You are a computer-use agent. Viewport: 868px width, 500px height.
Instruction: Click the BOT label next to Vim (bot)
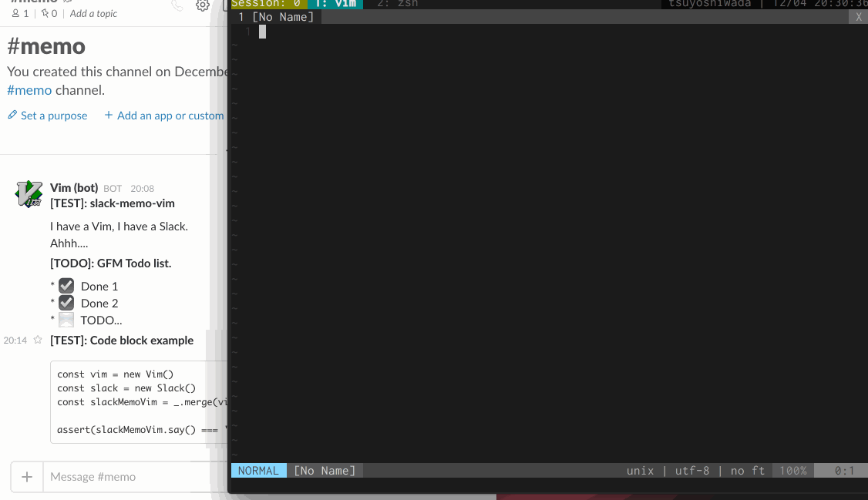[x=113, y=189]
